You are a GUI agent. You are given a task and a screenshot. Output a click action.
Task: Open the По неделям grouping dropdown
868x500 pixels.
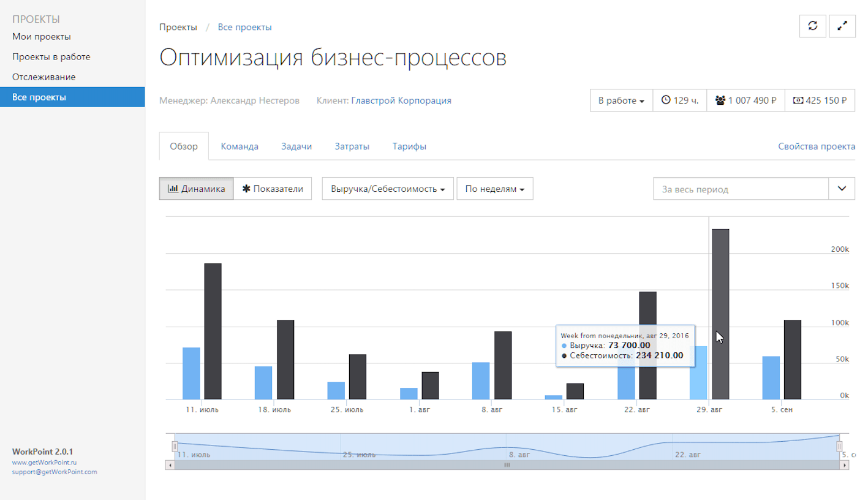click(x=494, y=189)
